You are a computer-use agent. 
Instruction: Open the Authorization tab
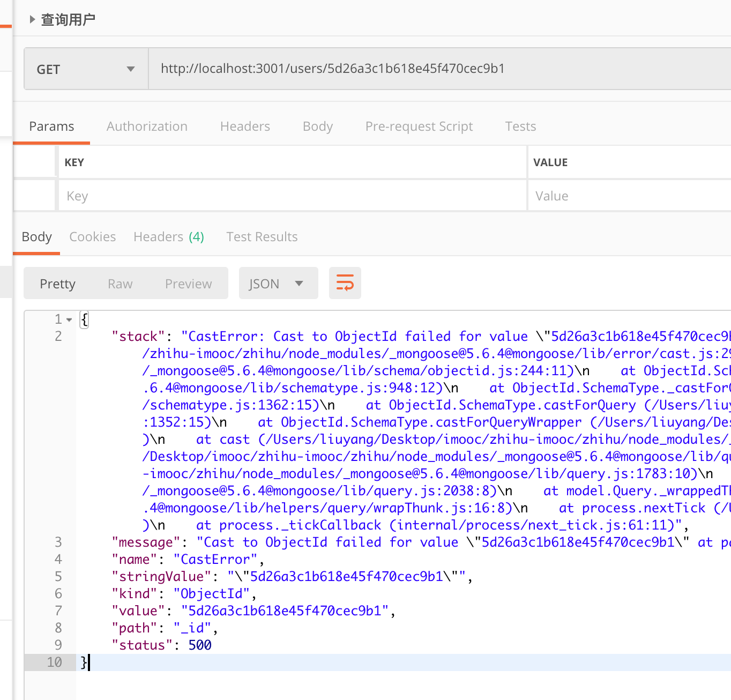click(147, 126)
